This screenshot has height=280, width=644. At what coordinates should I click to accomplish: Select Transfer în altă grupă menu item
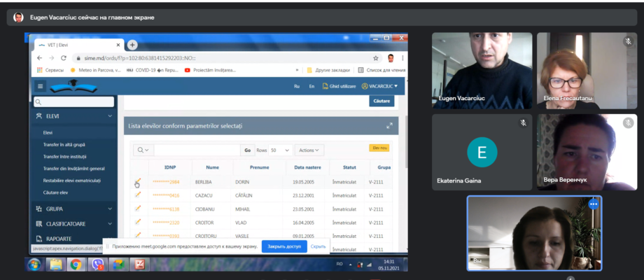[x=64, y=144]
